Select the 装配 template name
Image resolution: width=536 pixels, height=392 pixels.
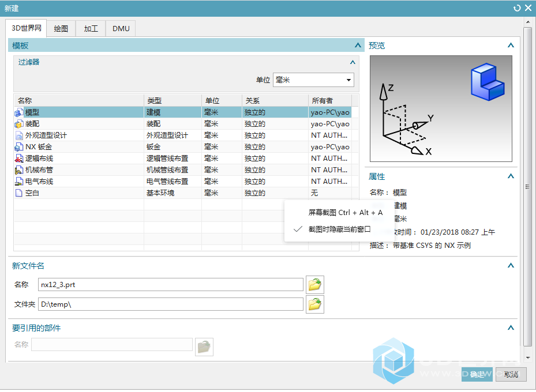coord(32,124)
